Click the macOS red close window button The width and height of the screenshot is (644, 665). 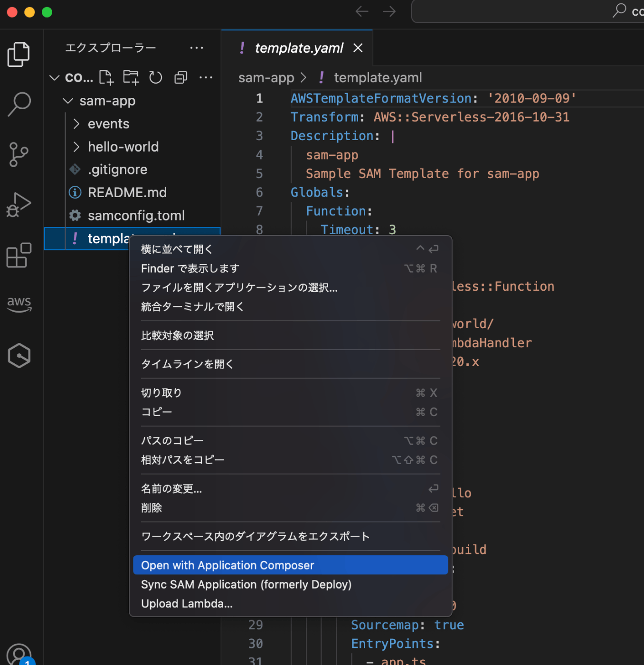click(12, 12)
